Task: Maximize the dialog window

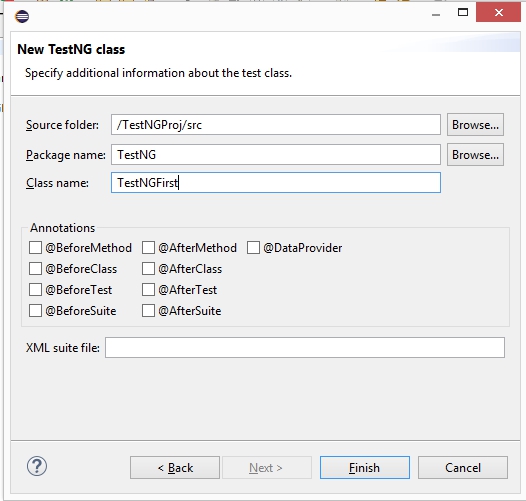Action: click(x=463, y=12)
